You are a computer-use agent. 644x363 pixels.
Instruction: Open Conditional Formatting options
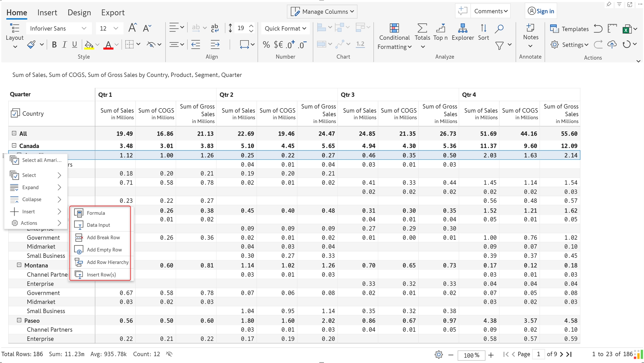[394, 36]
